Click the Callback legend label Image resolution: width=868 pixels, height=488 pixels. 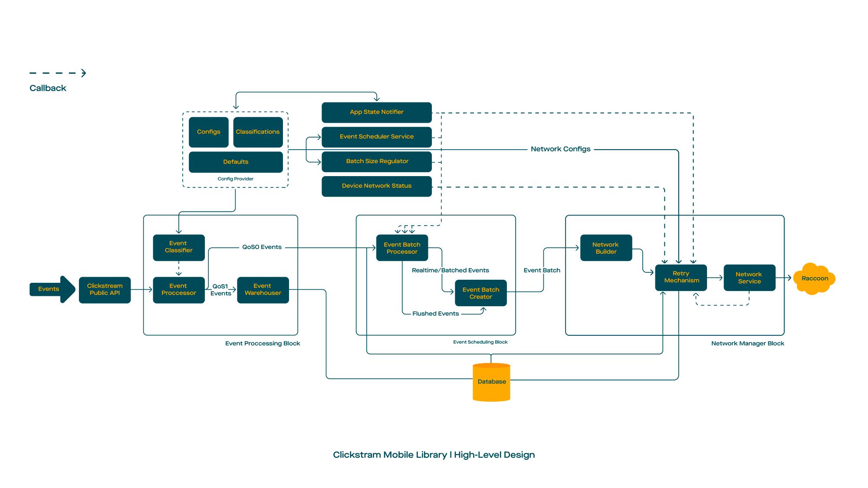[x=48, y=88]
